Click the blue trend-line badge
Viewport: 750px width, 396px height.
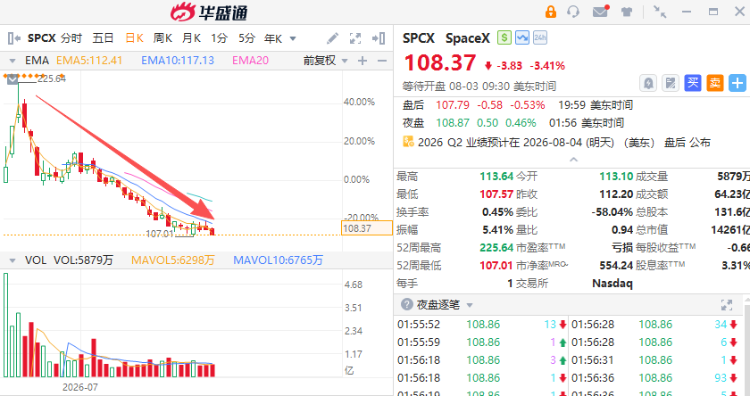click(x=522, y=37)
